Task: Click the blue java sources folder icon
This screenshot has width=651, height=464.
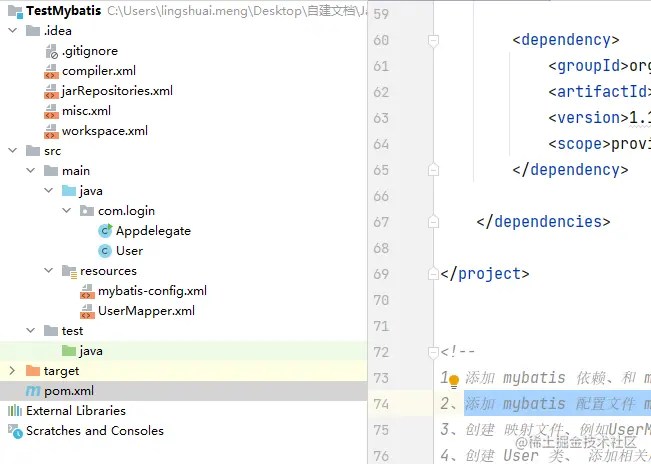Action: (x=69, y=190)
